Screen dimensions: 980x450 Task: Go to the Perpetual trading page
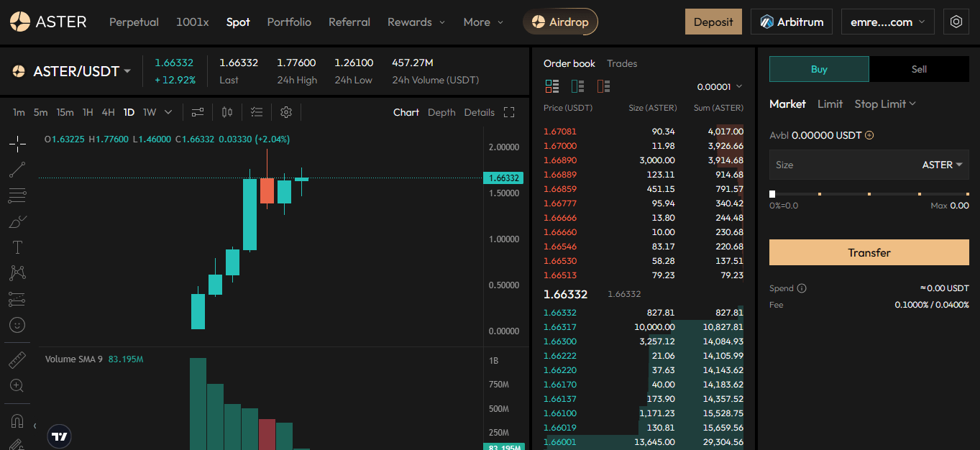[134, 22]
